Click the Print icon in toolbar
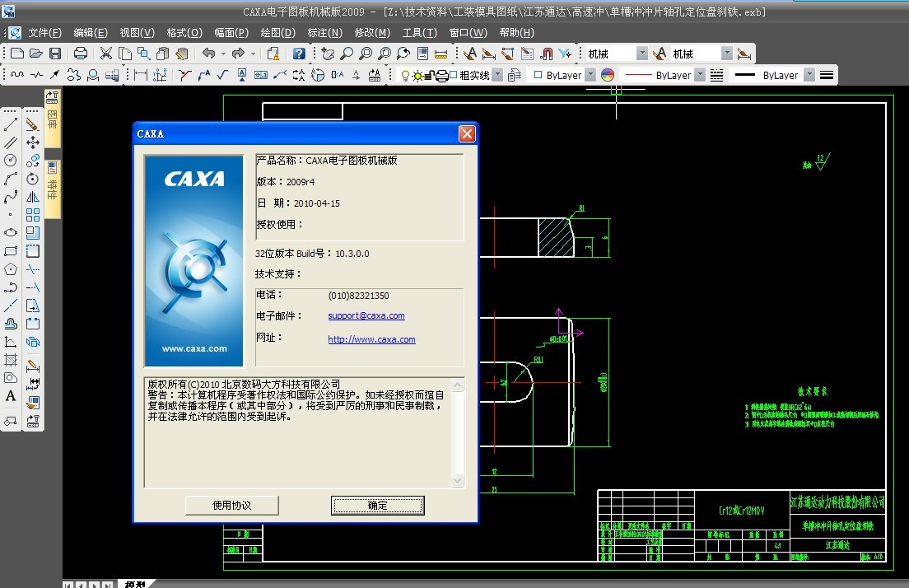The image size is (909, 588). click(x=81, y=54)
